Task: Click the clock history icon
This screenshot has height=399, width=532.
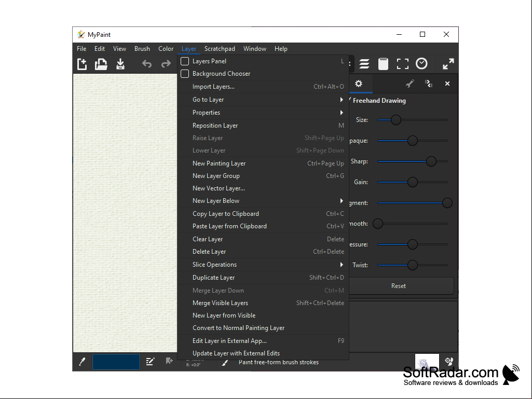Action: [x=422, y=63]
